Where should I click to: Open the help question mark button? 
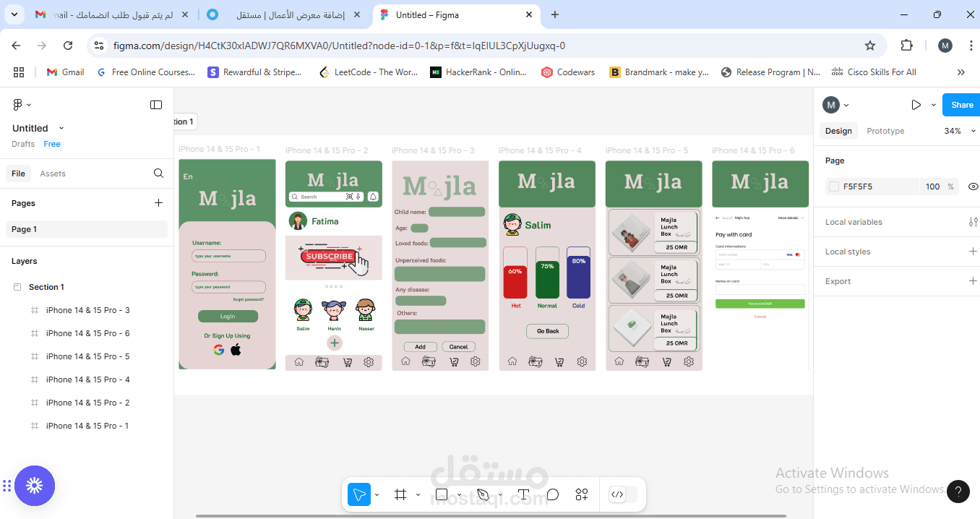(x=958, y=492)
